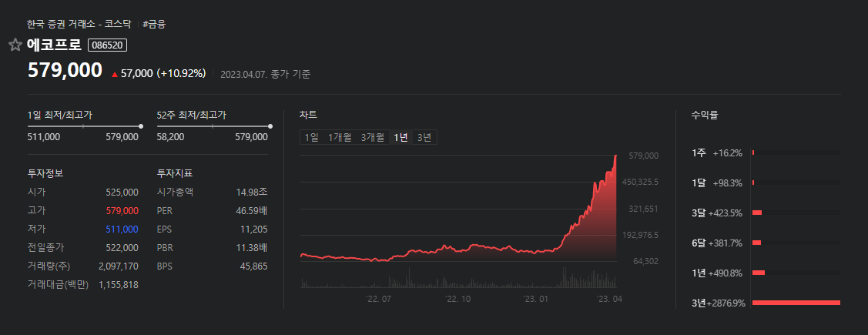Click the blue 저가 value 511,000

[x=122, y=229]
